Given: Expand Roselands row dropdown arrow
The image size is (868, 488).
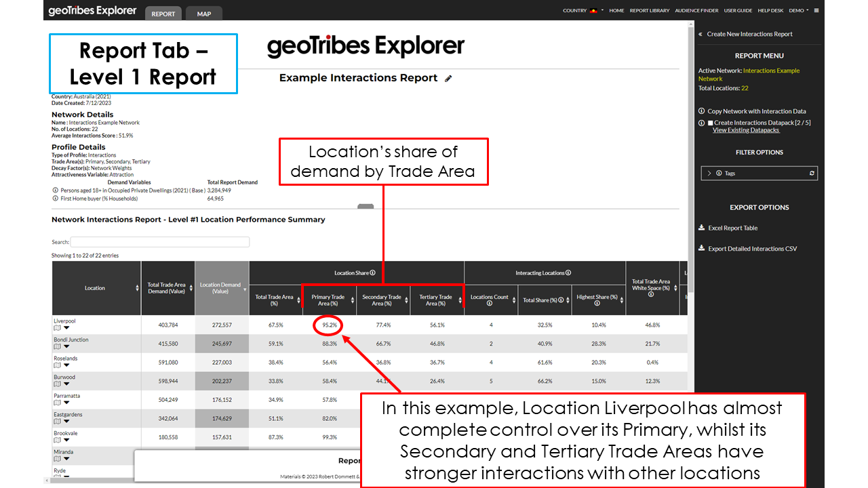Looking at the screenshot, I should [x=66, y=365].
